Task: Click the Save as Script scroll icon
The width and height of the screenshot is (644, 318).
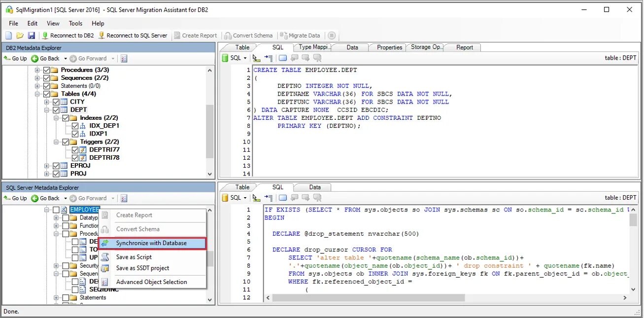Action: 105,257
